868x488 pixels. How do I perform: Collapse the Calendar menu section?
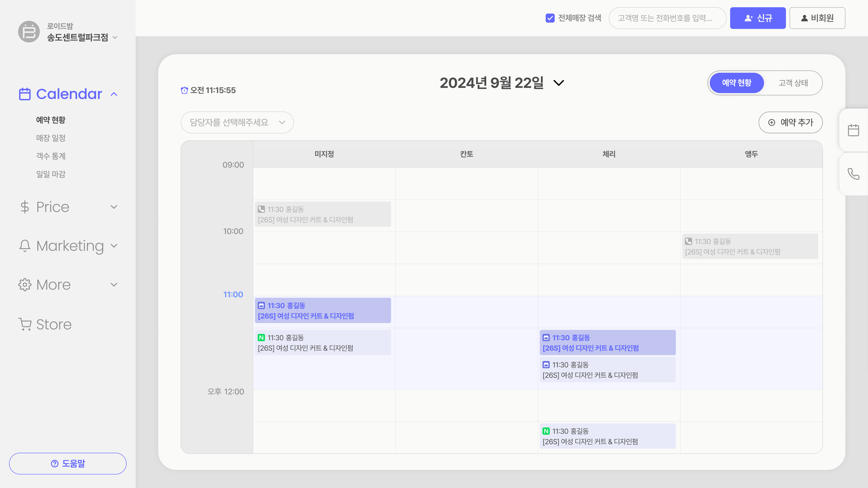coord(114,94)
